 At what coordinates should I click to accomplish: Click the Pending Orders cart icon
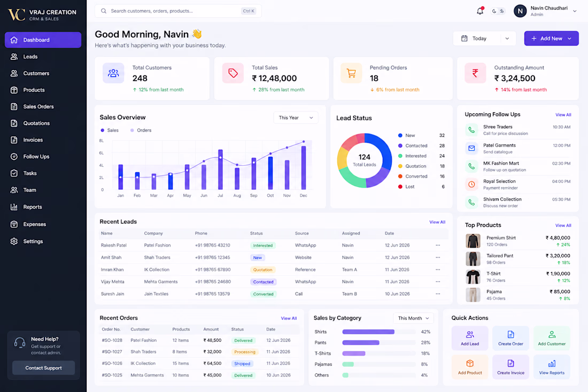351,73
